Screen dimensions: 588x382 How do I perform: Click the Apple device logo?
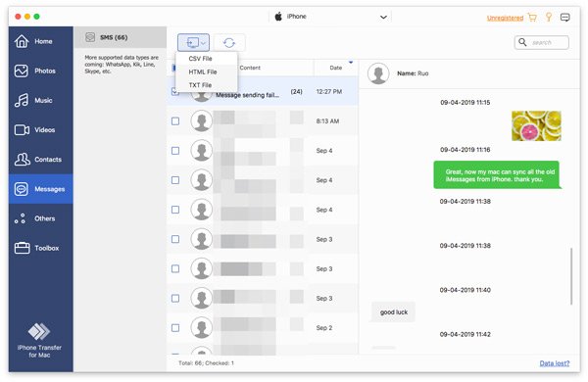278,17
